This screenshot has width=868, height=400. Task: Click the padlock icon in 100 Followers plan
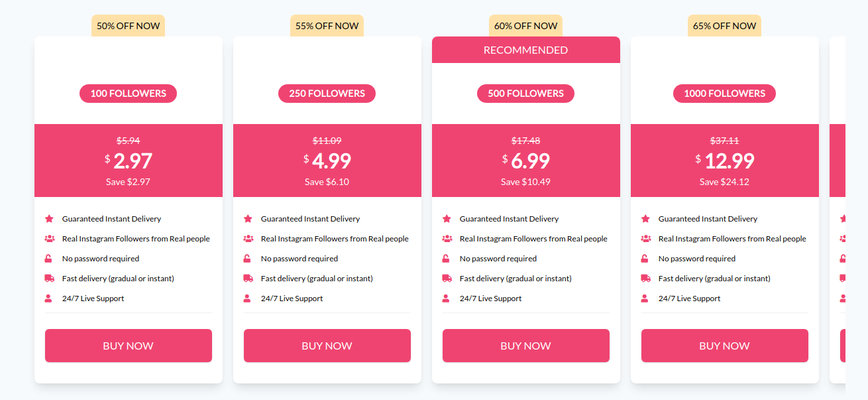click(49, 259)
